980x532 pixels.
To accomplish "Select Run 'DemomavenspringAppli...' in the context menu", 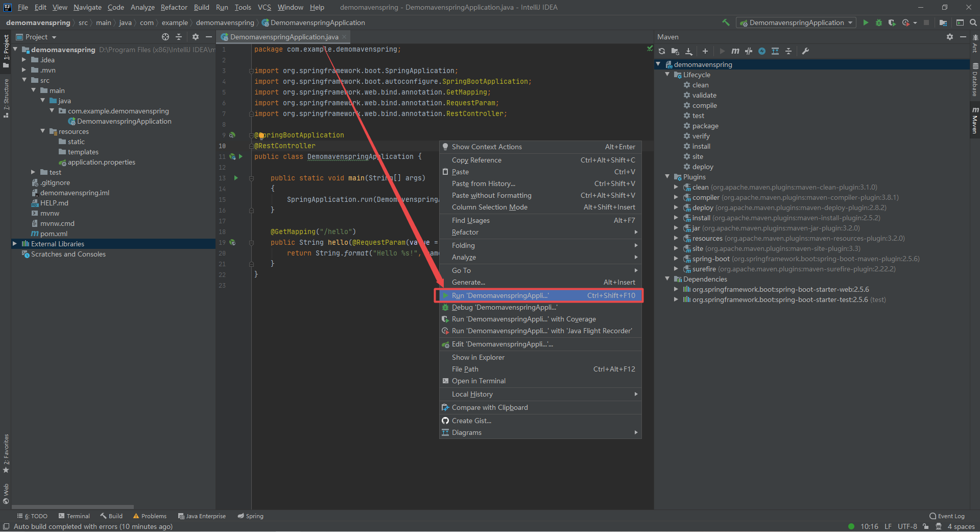I will (x=540, y=295).
